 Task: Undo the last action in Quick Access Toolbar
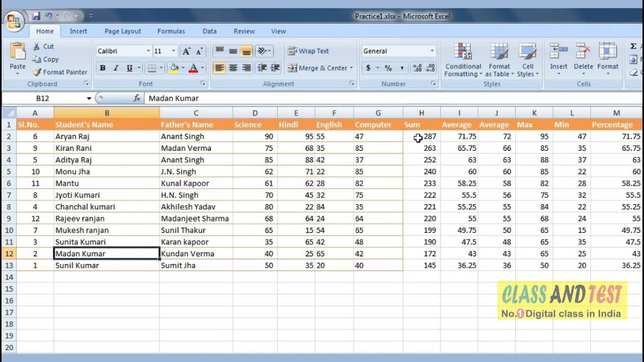tap(49, 16)
